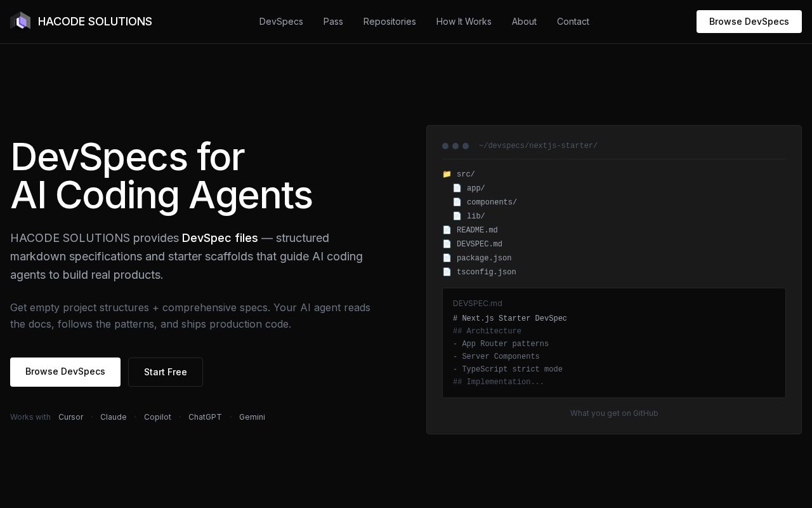Select the README.md file name

click(477, 231)
